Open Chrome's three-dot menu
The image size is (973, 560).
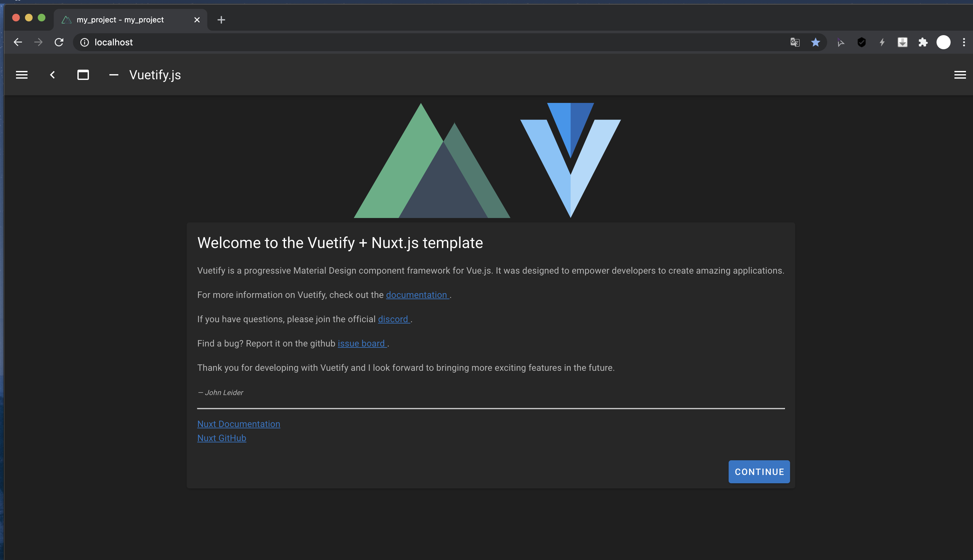tap(964, 42)
